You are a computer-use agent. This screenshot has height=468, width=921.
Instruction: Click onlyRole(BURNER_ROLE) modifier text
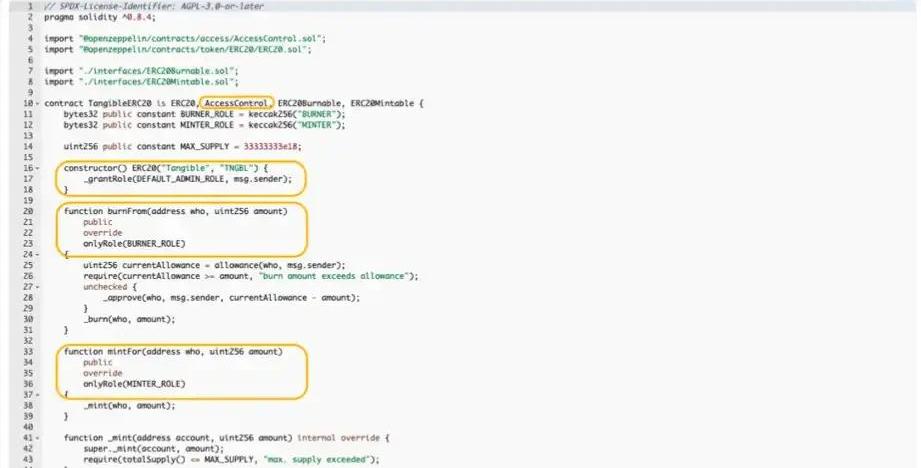(135, 243)
